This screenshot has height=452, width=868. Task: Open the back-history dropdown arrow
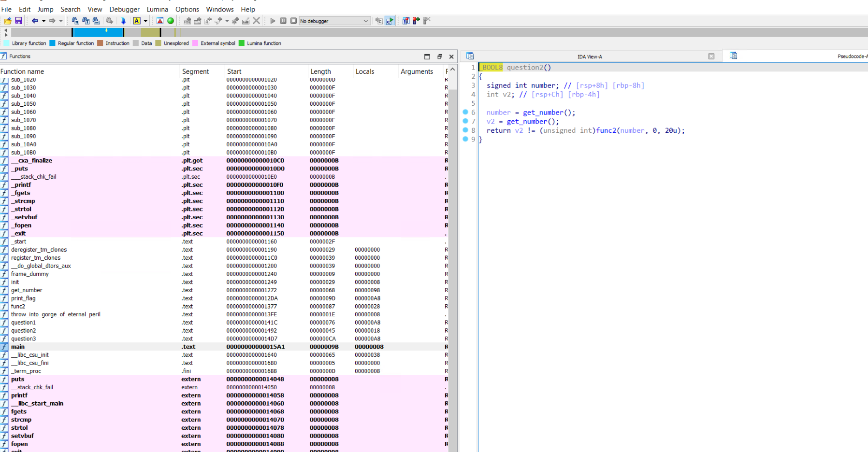pyautogui.click(x=43, y=21)
